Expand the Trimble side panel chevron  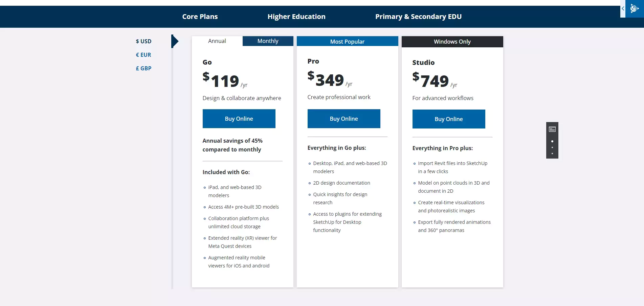623,8
